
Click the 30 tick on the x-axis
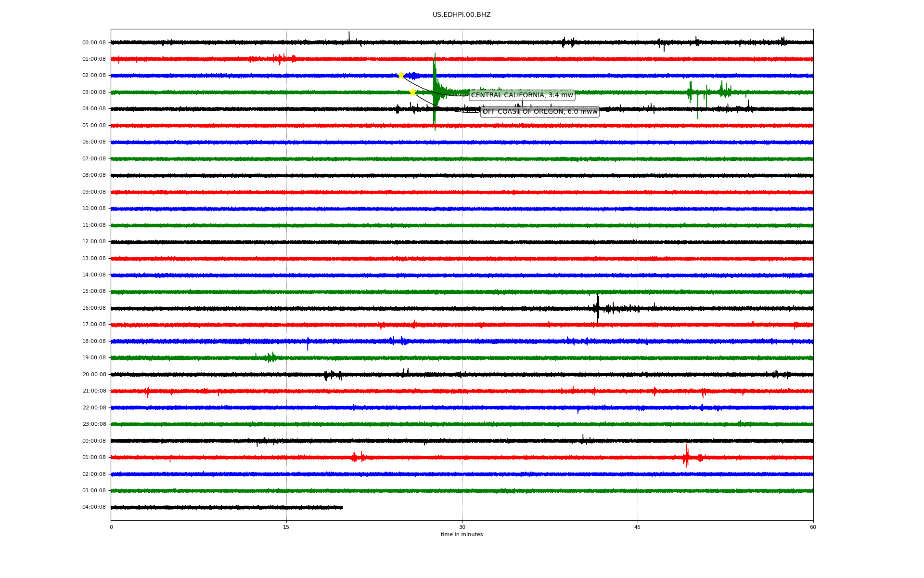coord(462,527)
